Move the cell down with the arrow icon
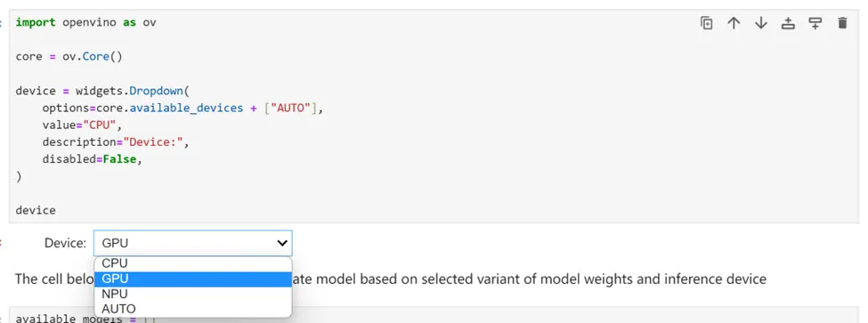Viewport: 868px width, 323px height. 761,22
